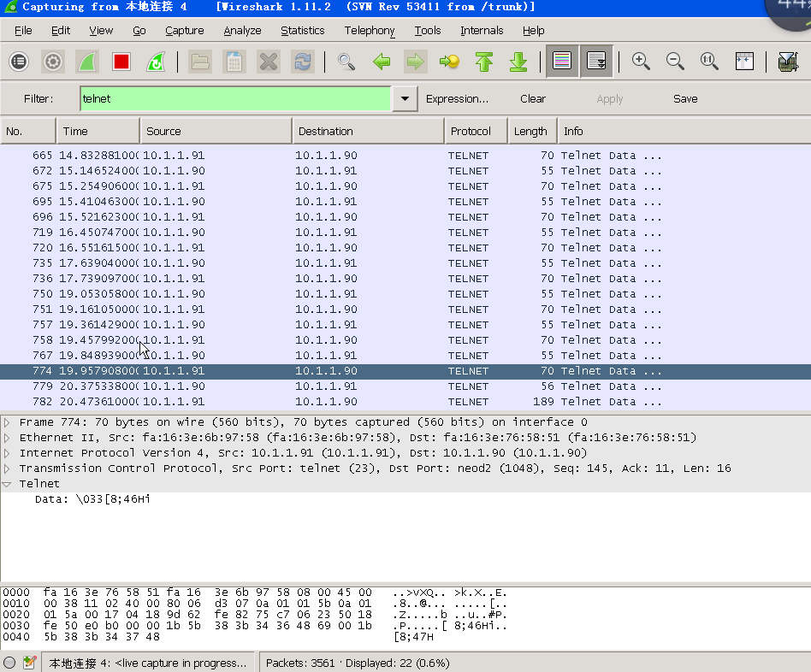Open the capture interfaces list icon
811x672 pixels.
click(19, 62)
